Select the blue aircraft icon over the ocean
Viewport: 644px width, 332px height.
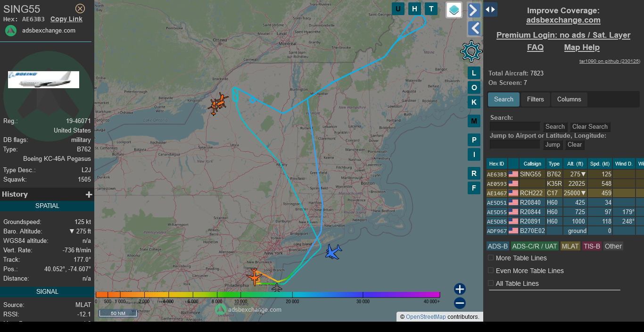coord(334,252)
